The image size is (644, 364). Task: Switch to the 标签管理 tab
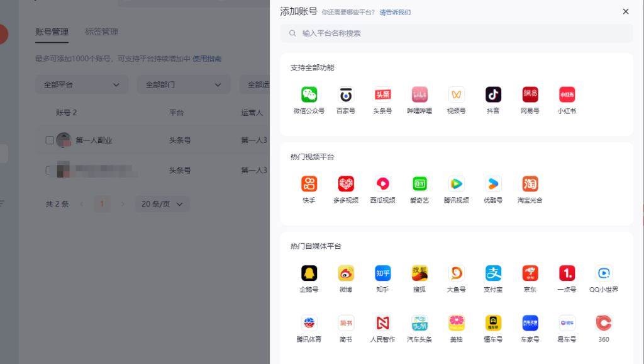tap(101, 32)
